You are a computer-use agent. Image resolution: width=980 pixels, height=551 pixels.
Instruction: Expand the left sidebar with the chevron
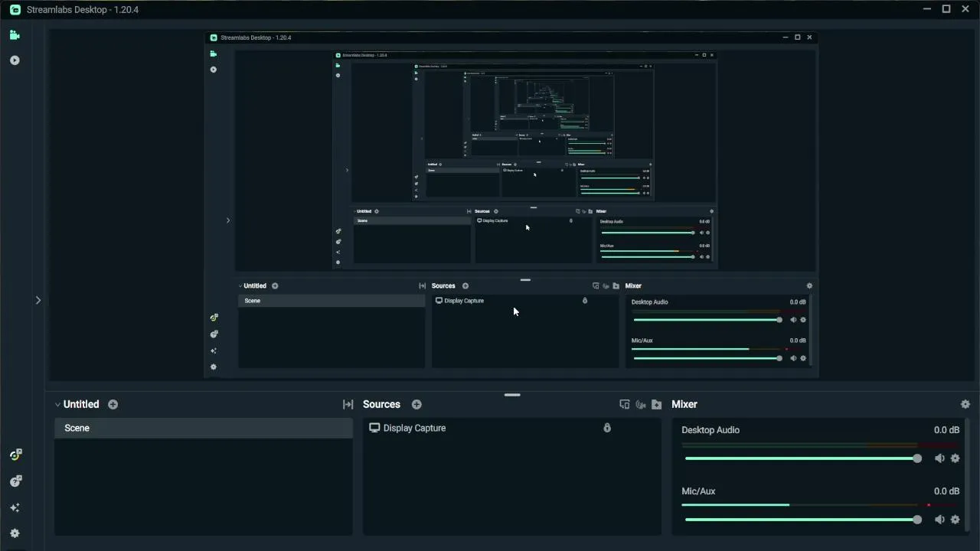(x=38, y=300)
